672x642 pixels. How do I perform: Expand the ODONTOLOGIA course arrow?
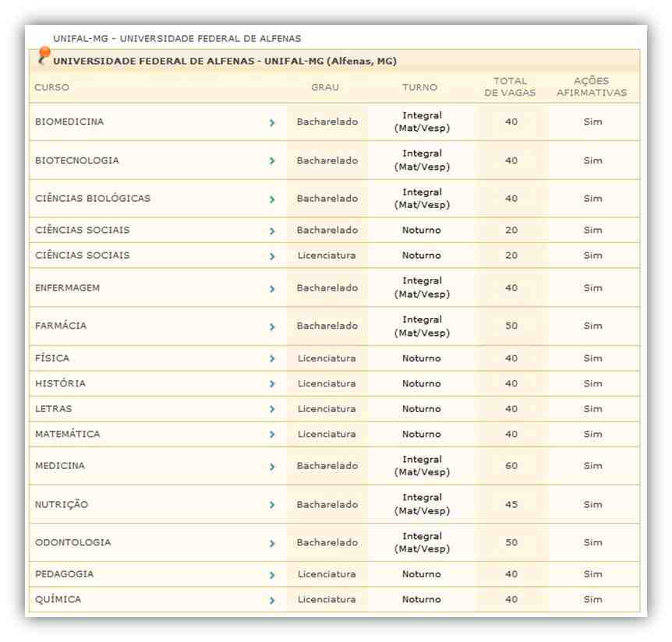(272, 544)
